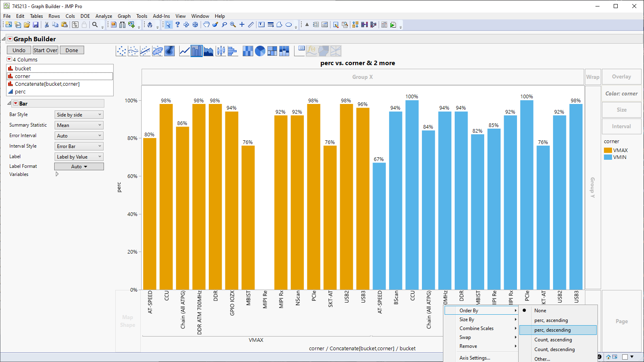This screenshot has height=362, width=644.
Task: Click the Save icon in toolbar
Action: point(36,25)
